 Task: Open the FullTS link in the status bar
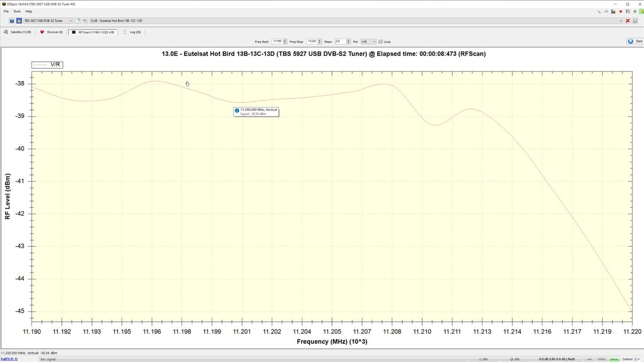(x=9, y=359)
